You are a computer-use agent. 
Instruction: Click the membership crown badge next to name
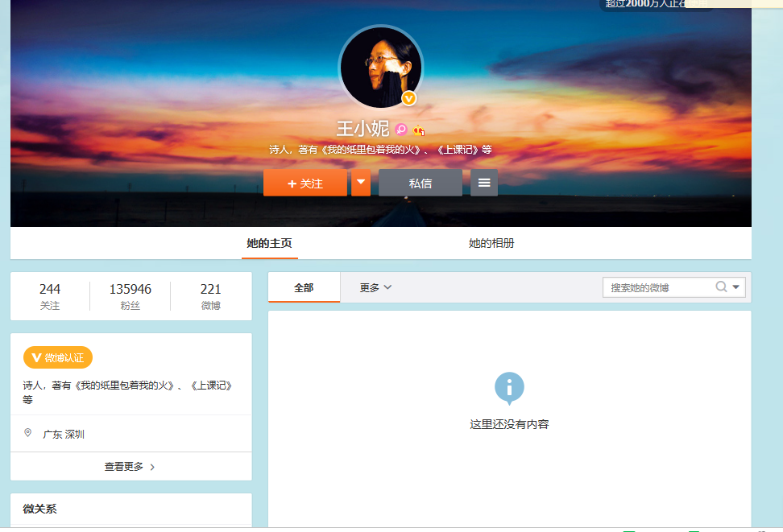coord(418,129)
